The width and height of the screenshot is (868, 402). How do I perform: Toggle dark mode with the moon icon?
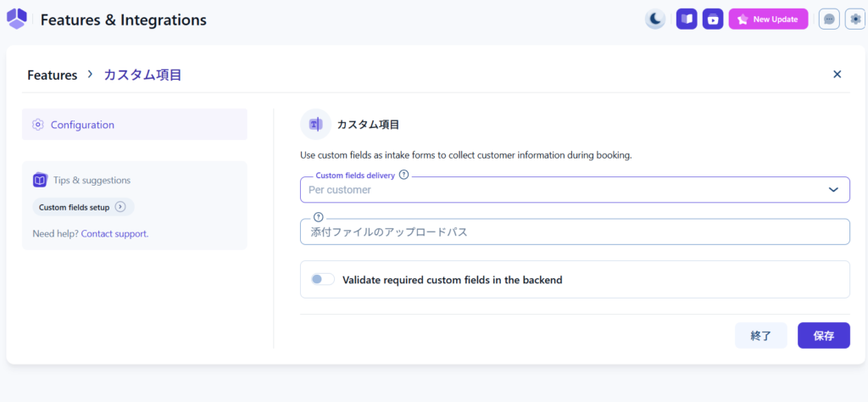pyautogui.click(x=654, y=19)
